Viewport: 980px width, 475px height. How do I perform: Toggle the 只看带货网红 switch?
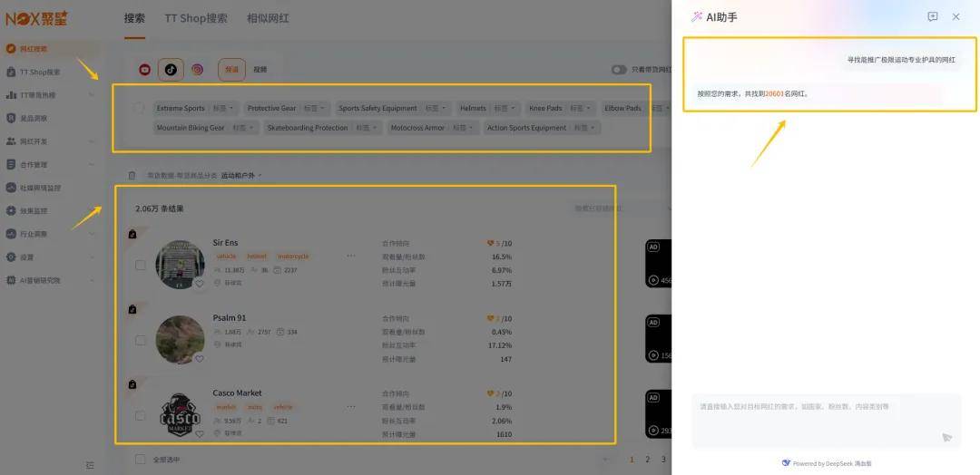coord(619,70)
